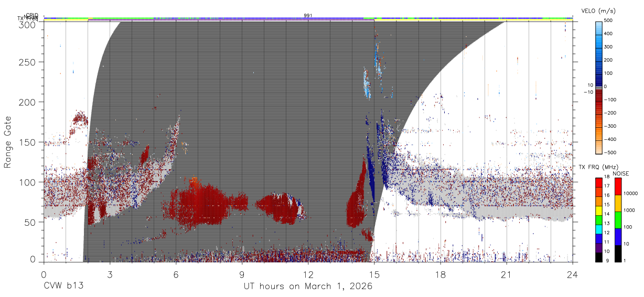Select the green 13–14 MHz TX FRQ swatch
The image size is (644, 297).
click(x=599, y=220)
